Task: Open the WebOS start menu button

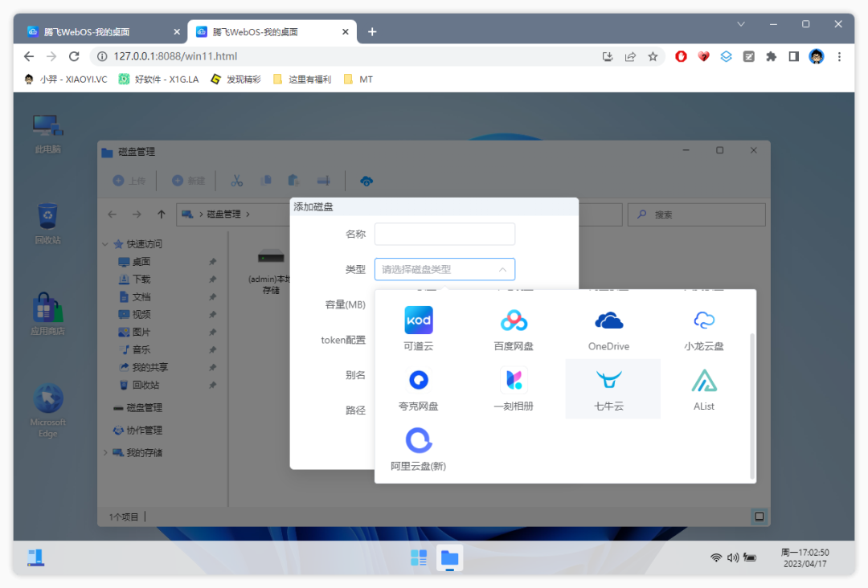Action: [x=419, y=557]
